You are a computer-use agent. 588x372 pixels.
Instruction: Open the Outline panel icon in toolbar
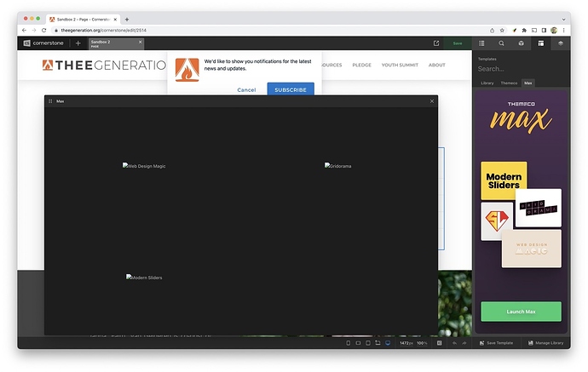(481, 43)
